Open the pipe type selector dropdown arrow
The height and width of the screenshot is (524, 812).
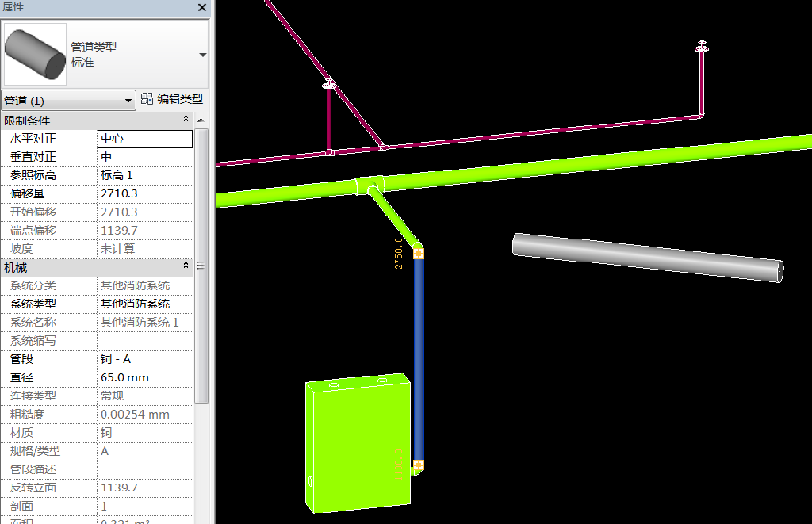click(x=203, y=55)
